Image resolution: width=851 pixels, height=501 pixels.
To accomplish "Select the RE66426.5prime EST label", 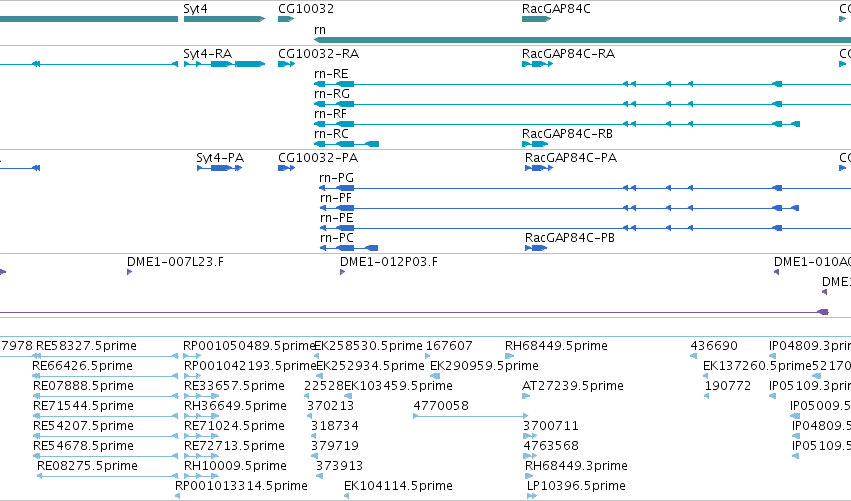I will [82, 366].
